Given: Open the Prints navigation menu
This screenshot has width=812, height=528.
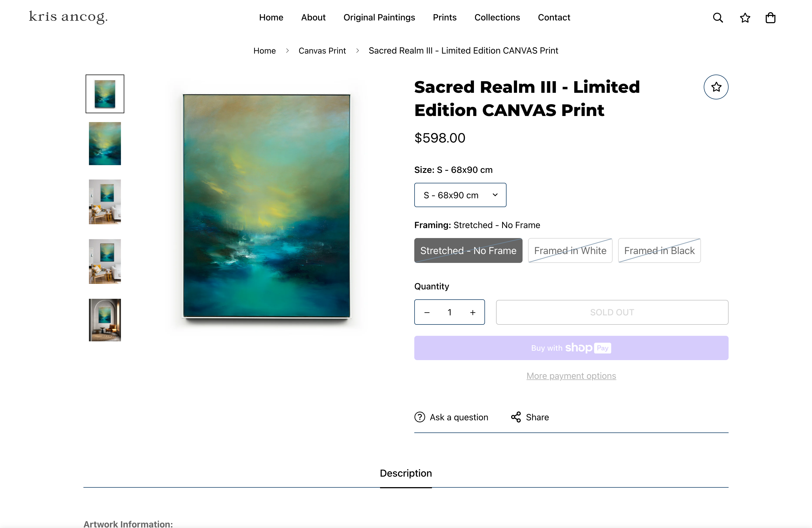Looking at the screenshot, I should [445, 17].
